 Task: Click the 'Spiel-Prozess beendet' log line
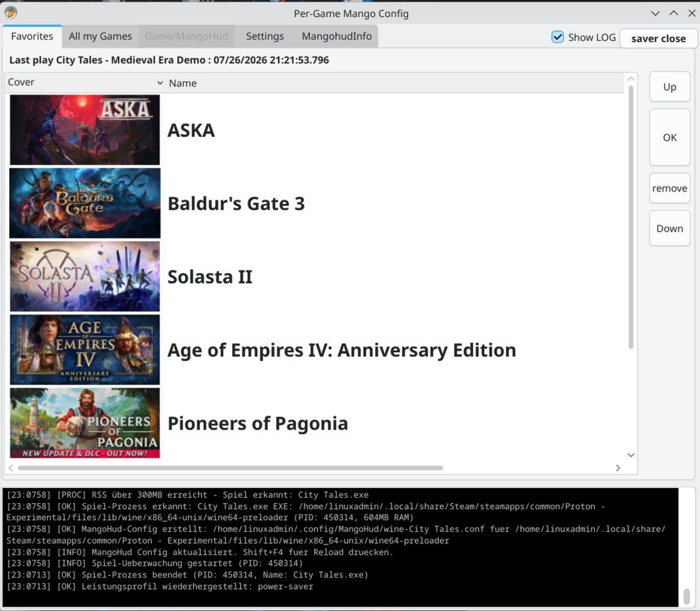188,575
